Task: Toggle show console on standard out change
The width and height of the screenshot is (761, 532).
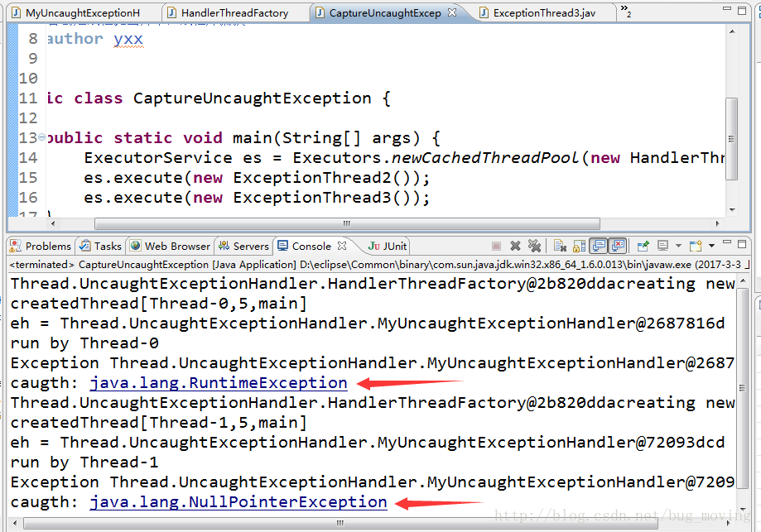Action: click(599, 246)
